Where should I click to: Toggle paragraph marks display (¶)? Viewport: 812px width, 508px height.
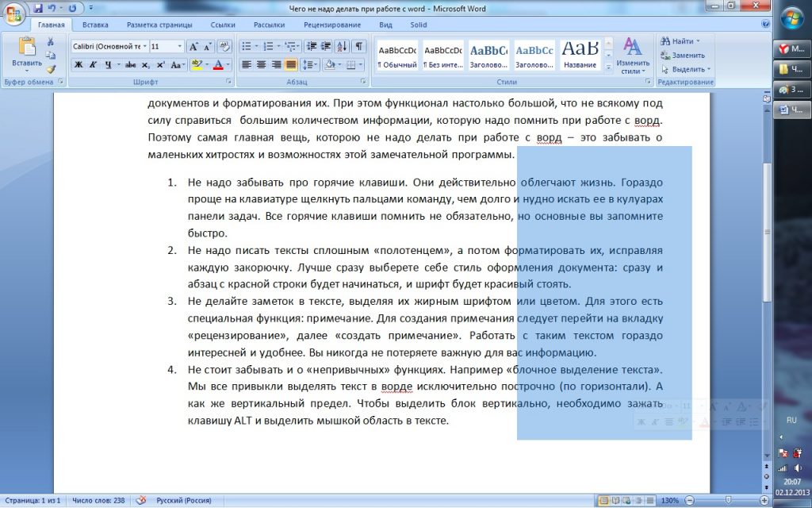click(x=358, y=47)
